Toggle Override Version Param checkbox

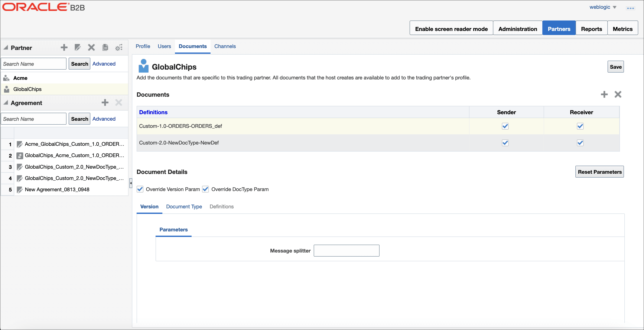click(x=140, y=189)
